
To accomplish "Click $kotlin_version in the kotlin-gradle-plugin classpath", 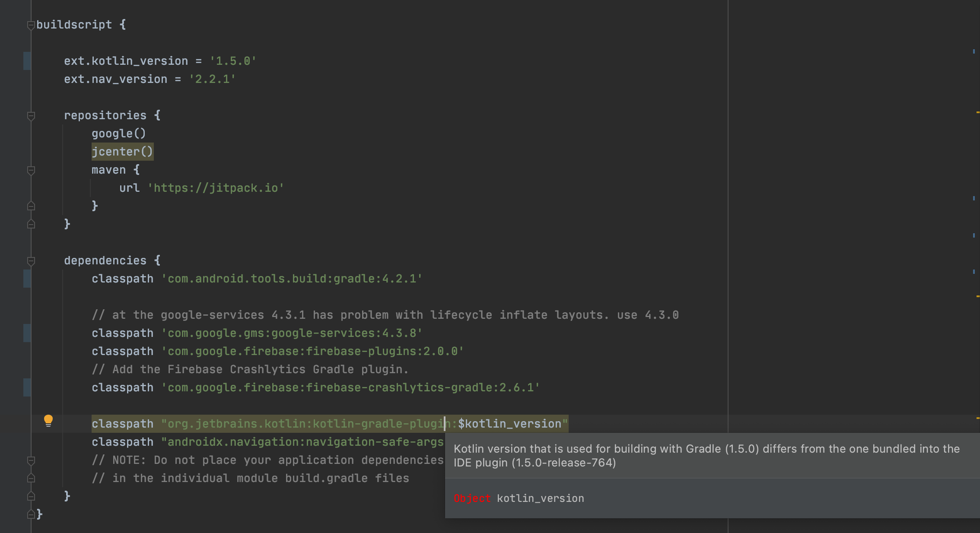I will point(509,424).
